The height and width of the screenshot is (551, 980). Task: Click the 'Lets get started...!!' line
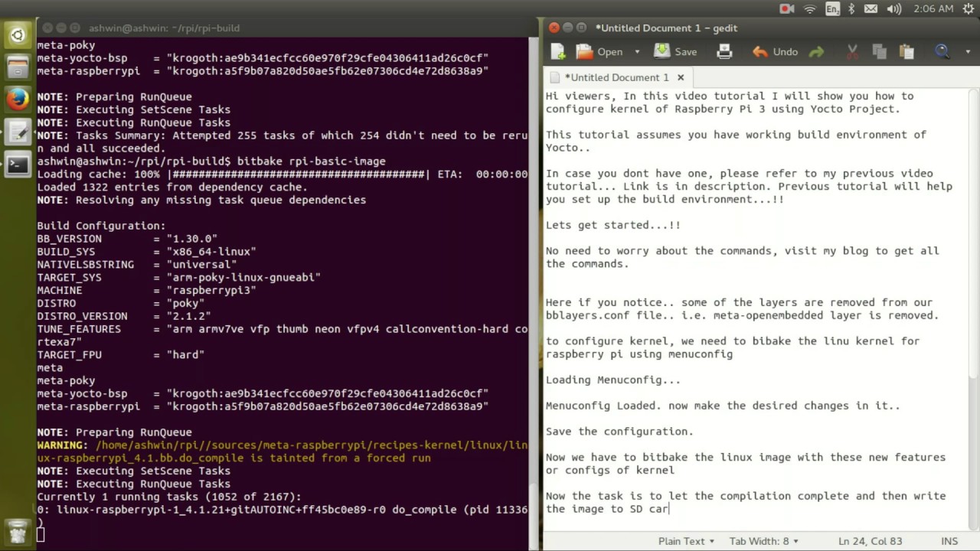(x=613, y=225)
